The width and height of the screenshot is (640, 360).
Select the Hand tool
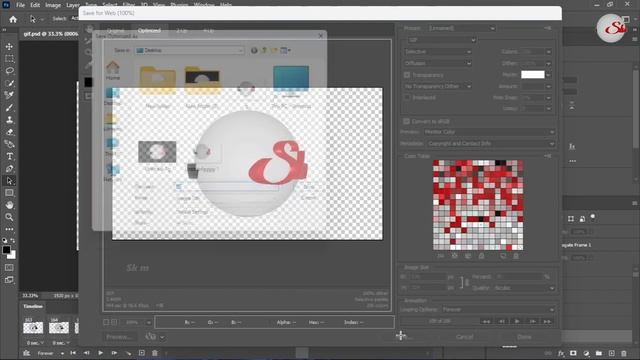pos(9,205)
